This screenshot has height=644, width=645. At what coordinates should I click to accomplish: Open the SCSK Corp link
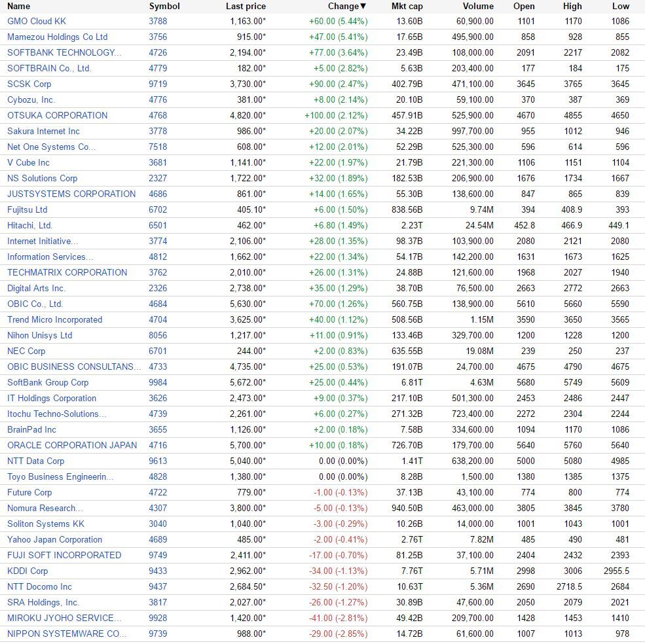(x=29, y=84)
